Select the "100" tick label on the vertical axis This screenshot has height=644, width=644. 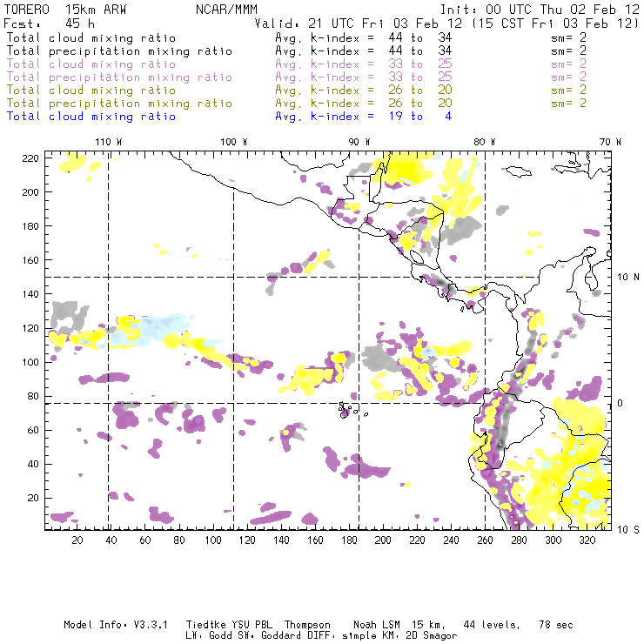[x=30, y=362]
